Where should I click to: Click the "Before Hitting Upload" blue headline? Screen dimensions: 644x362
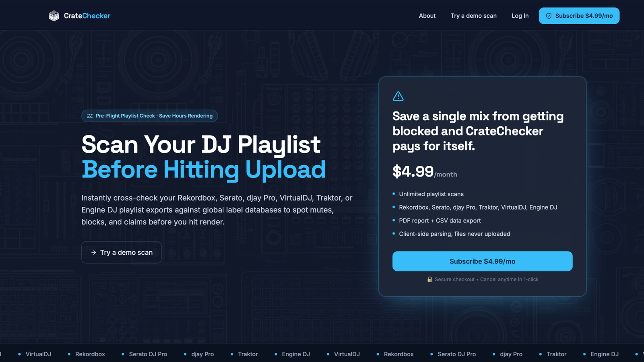point(204,169)
